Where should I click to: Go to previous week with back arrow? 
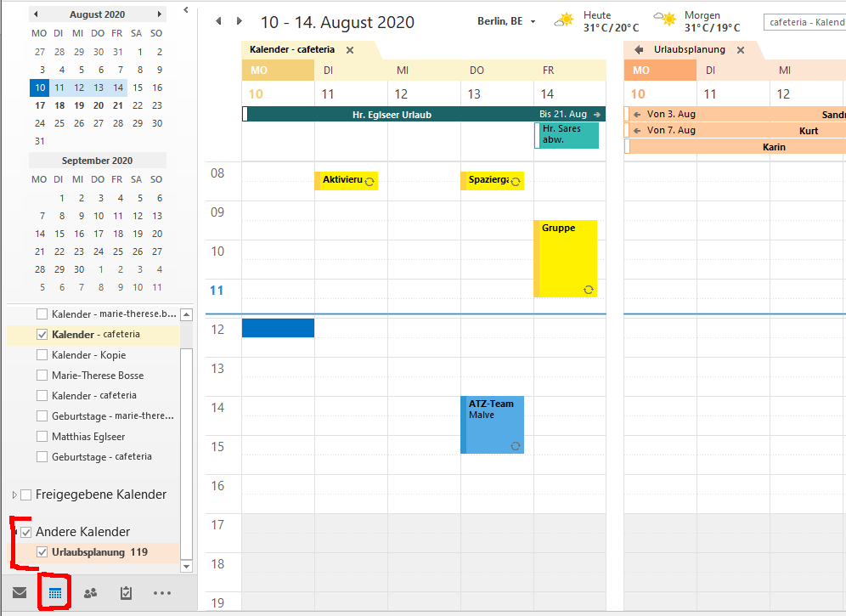click(x=218, y=21)
